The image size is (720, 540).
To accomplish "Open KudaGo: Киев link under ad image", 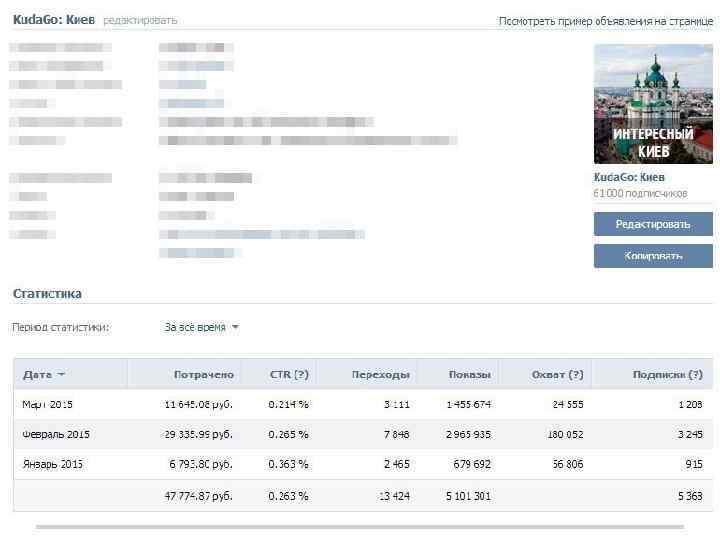I will tap(629, 177).
